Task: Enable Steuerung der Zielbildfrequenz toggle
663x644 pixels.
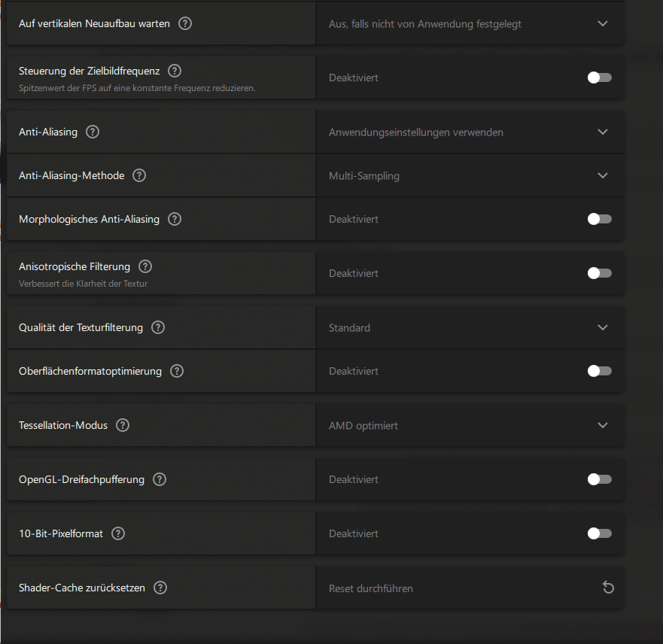Action: pyautogui.click(x=600, y=77)
